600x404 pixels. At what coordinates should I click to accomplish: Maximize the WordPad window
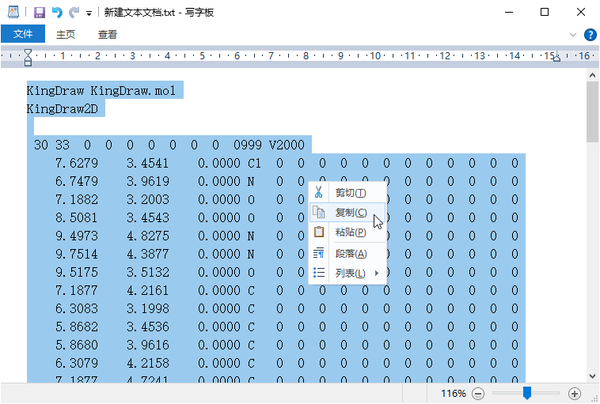545,12
